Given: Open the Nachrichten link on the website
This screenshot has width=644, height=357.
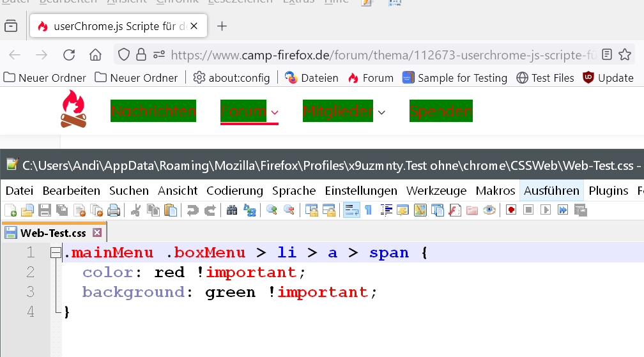Looking at the screenshot, I should [x=153, y=110].
